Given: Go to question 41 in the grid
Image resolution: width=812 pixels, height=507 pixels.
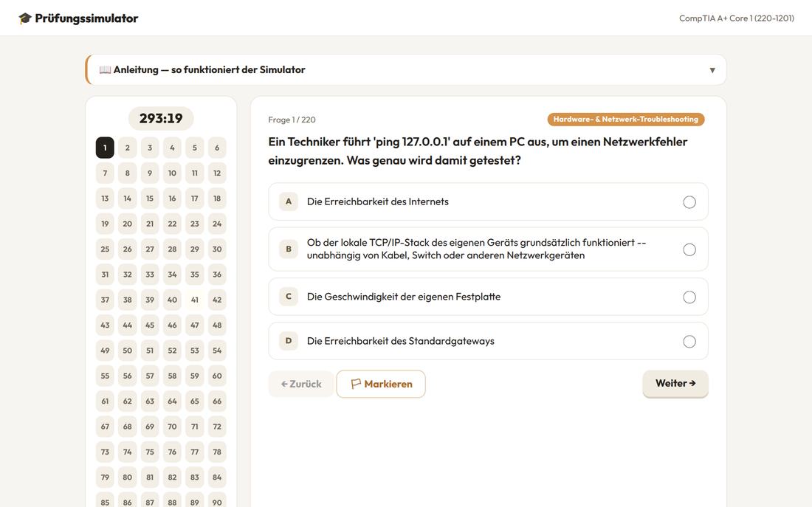Looking at the screenshot, I should pos(195,300).
